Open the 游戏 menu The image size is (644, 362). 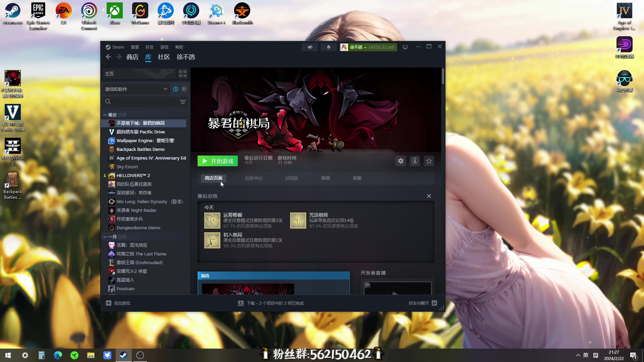click(164, 47)
